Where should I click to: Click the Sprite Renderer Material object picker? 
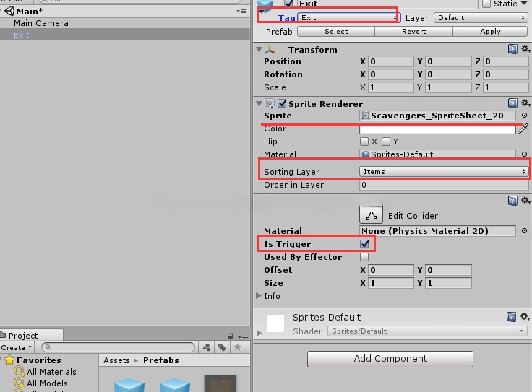(524, 154)
